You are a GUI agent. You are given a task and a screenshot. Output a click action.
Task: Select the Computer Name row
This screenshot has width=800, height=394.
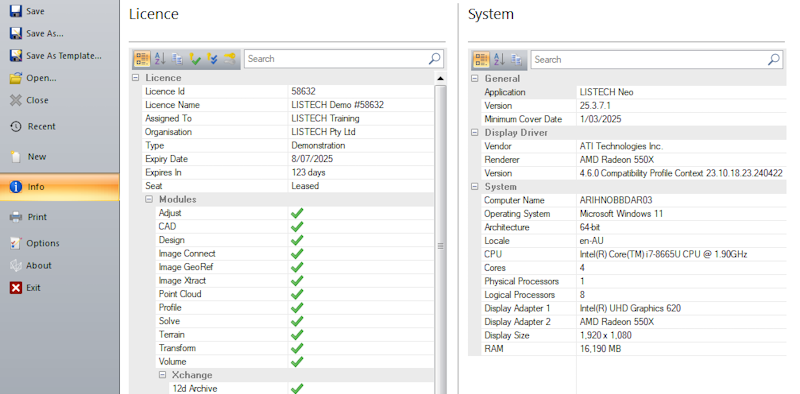tap(633, 201)
